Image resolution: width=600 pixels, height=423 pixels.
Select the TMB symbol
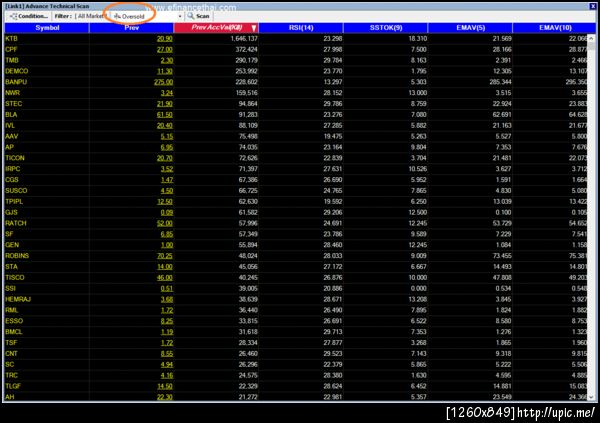coord(12,60)
